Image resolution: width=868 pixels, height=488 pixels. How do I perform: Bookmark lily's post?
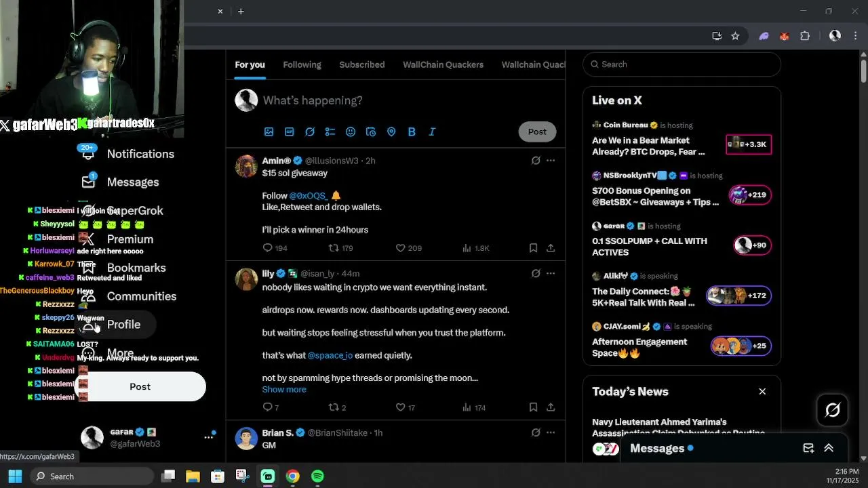[533, 407]
